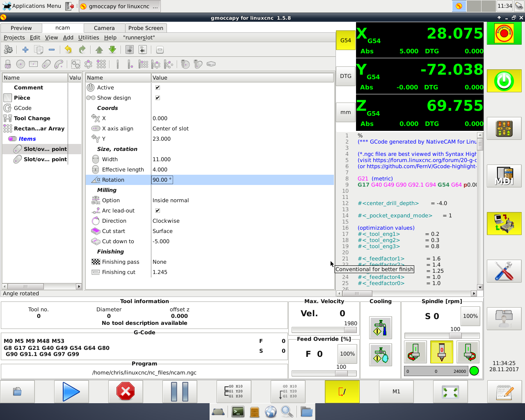
Task: Click the Feed Override slider
Action: [x=324, y=373]
